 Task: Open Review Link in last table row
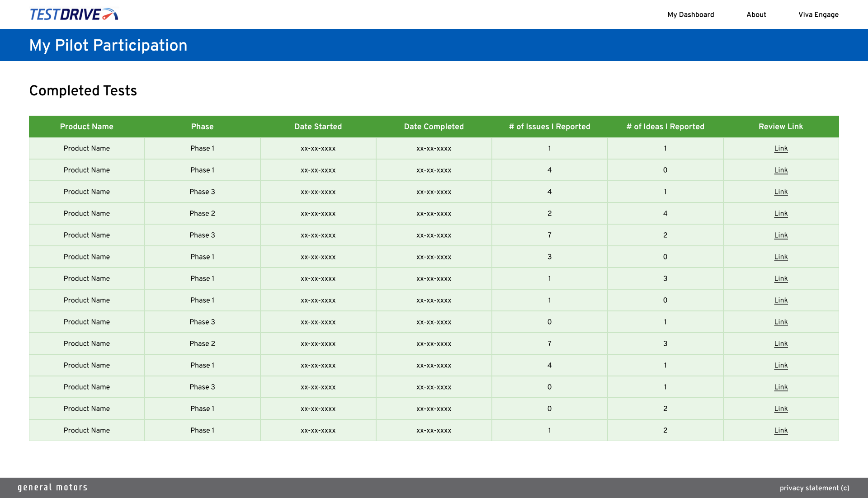(780, 430)
